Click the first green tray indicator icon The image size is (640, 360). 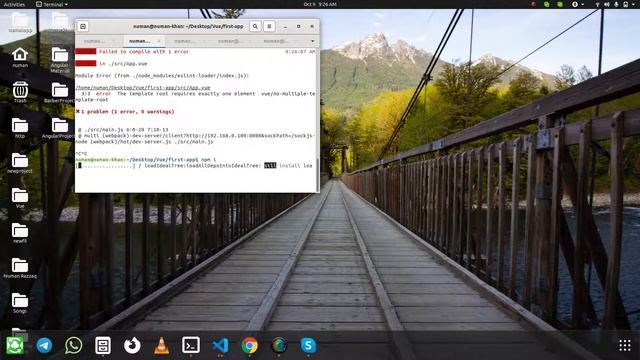click(x=547, y=4)
